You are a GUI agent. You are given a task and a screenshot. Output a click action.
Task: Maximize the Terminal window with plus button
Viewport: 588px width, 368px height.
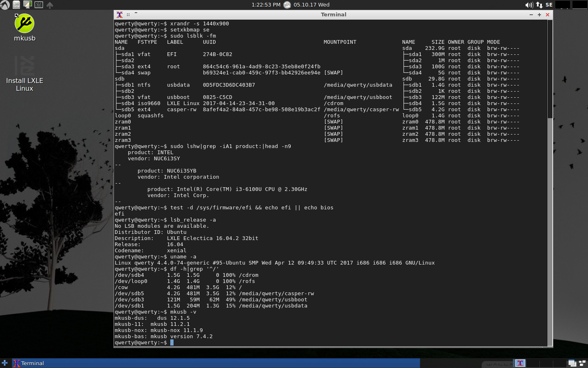coord(539,15)
